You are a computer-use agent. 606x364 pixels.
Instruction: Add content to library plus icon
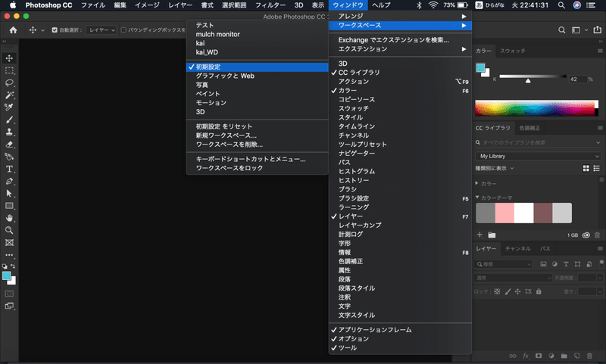[x=479, y=235]
